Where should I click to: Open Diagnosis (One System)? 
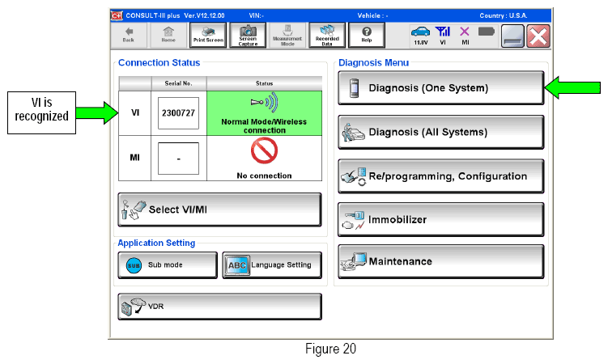[x=441, y=88]
